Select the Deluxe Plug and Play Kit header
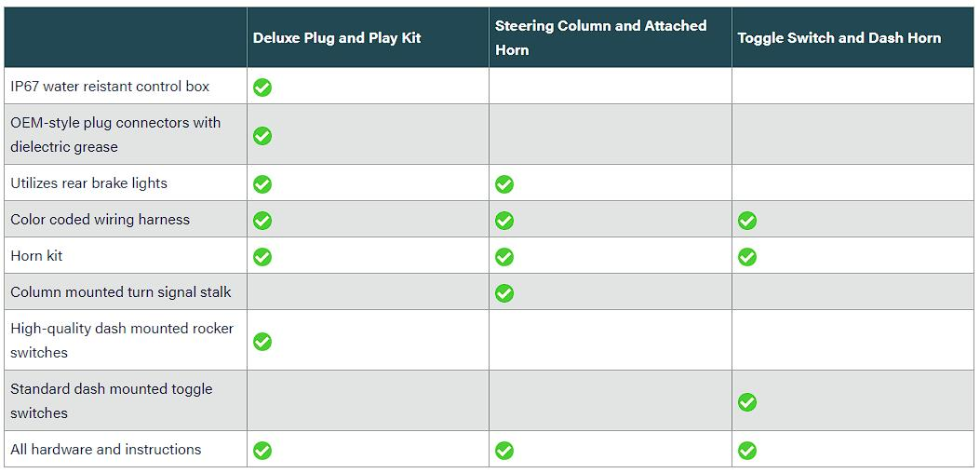The image size is (980, 473). click(x=337, y=38)
